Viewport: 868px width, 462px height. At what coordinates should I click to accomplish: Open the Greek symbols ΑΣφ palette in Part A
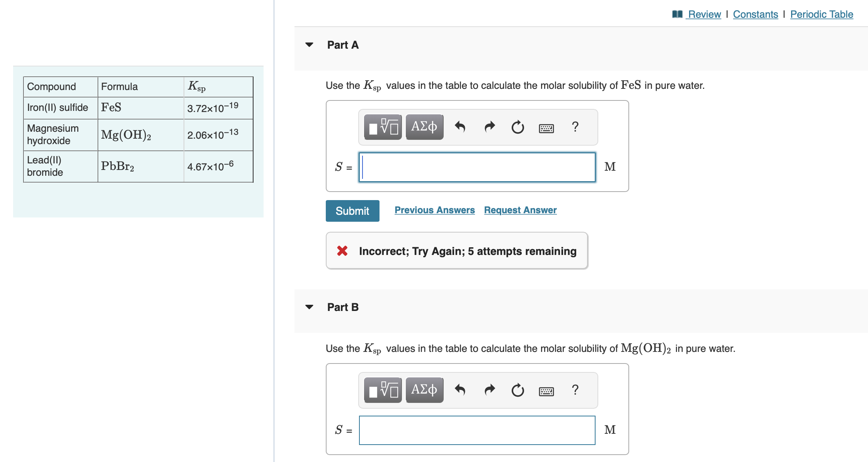tap(424, 126)
